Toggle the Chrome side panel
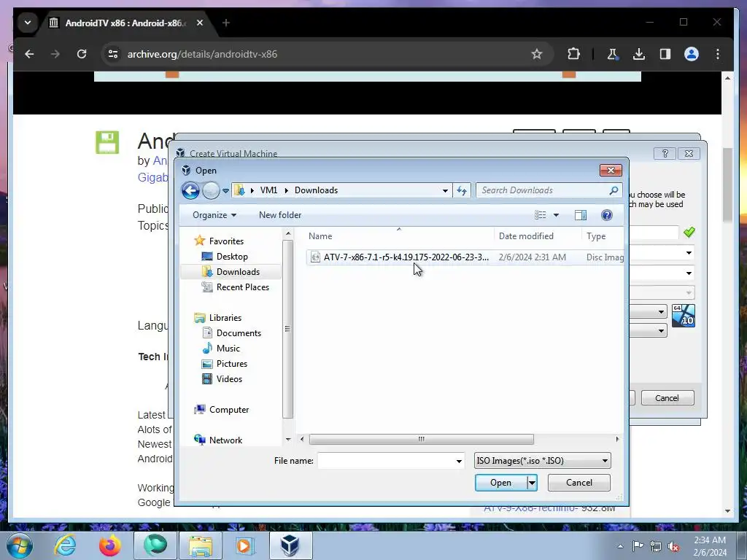Viewport: 747px width, 560px height. [x=665, y=54]
